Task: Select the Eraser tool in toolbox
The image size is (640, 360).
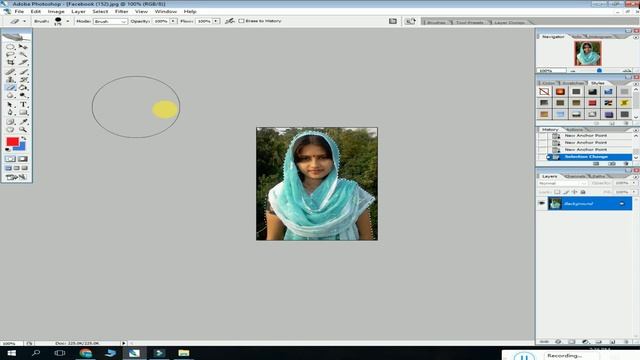Action: pos(10,87)
